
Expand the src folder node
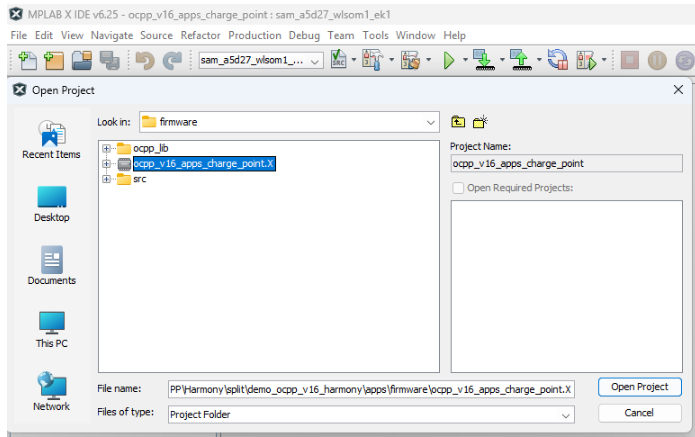(106, 179)
